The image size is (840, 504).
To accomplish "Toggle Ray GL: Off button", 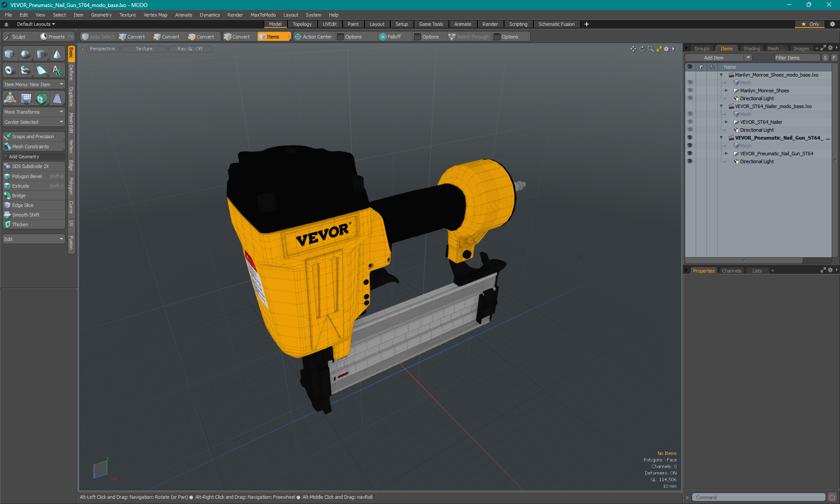I will 190,49.
